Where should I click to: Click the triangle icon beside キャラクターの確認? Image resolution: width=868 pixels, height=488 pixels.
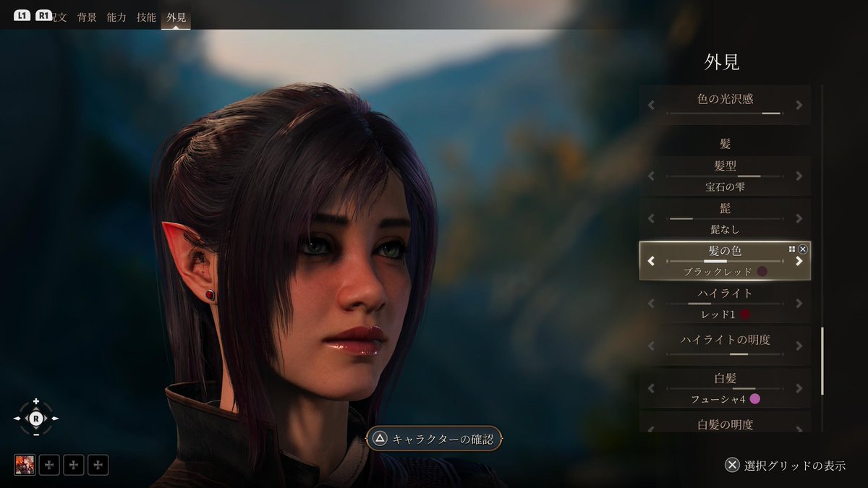coord(380,439)
